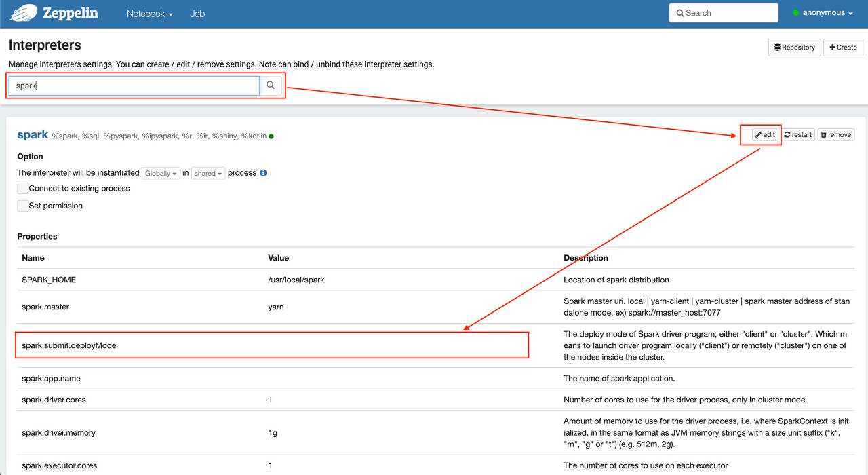Open the Repository settings
Image resolution: width=868 pixels, height=475 pixels.
tap(794, 47)
